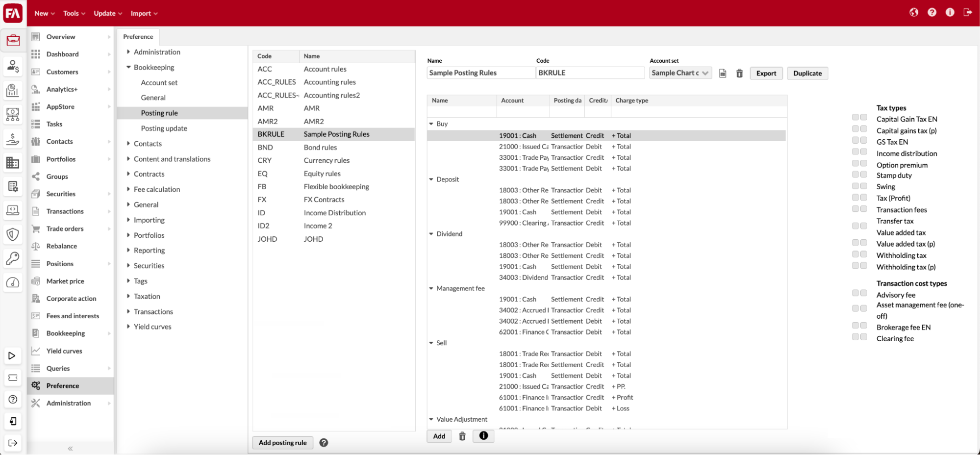Open the person with dollar icon in the left strip
This screenshot has height=455, width=980.
13,66
